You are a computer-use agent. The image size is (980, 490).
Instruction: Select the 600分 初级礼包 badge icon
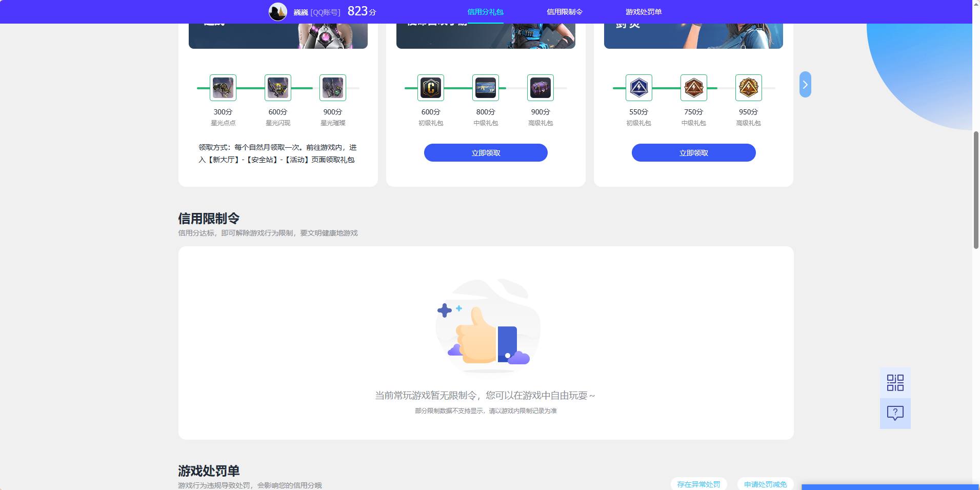(x=431, y=88)
